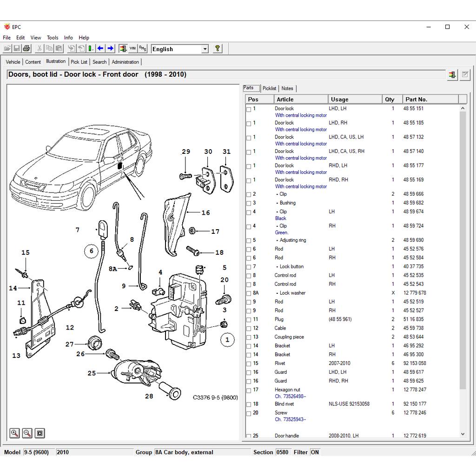476x476 pixels.
Task: Click the blue forward arrow
Action: pyautogui.click(x=110, y=49)
